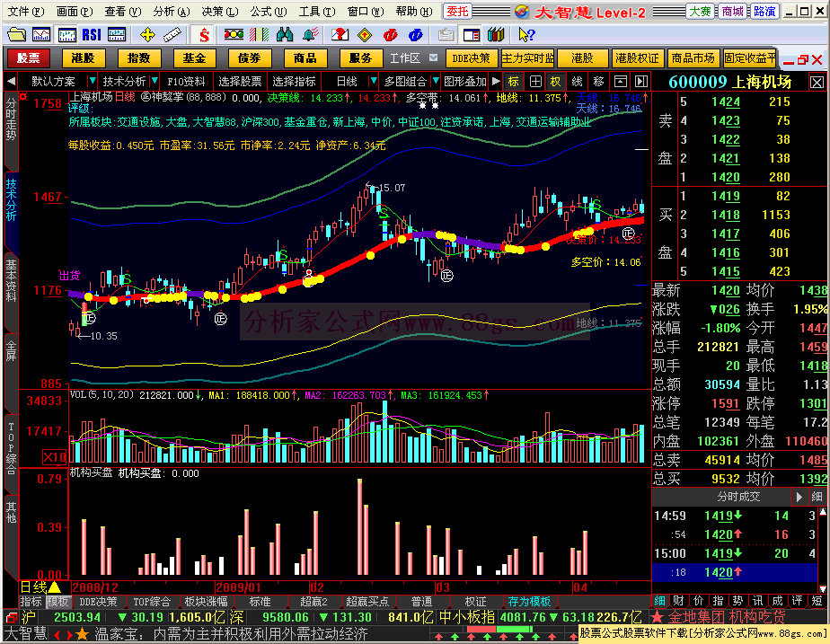
Task: Open the time-share line chart icon
Action: [x=41, y=35]
